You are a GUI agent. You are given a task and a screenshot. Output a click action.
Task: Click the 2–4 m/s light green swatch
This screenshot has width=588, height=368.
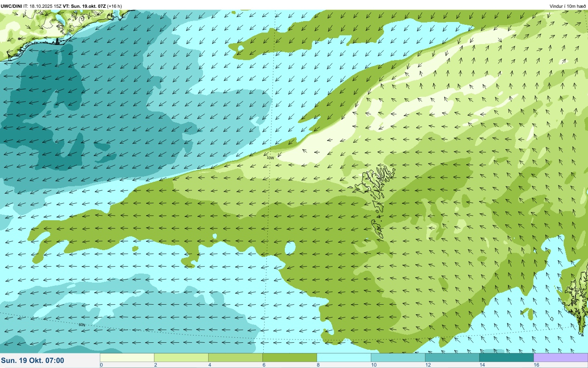click(x=181, y=357)
